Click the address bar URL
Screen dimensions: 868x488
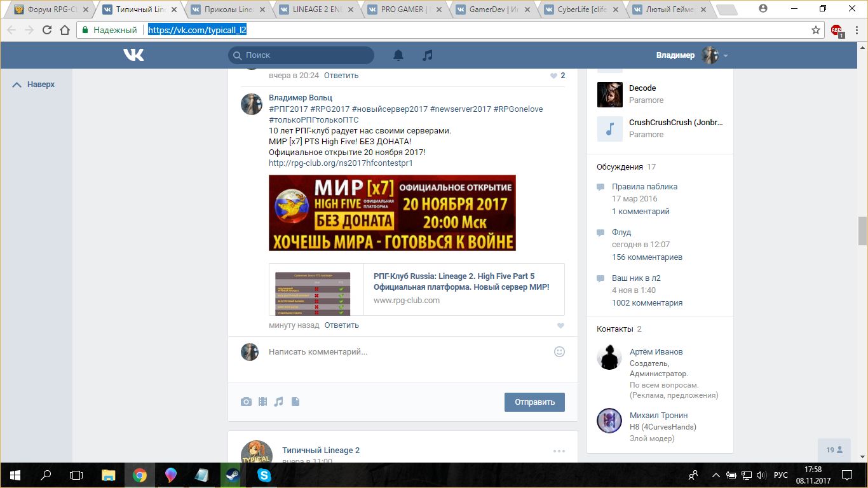pos(197,30)
